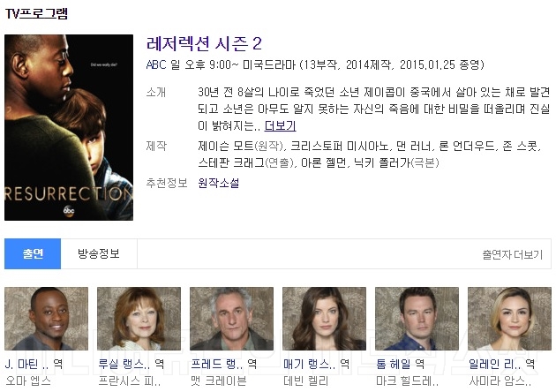Open Frances Fisher's cast photo
This screenshot has width=556, height=392.
pyautogui.click(x=139, y=319)
